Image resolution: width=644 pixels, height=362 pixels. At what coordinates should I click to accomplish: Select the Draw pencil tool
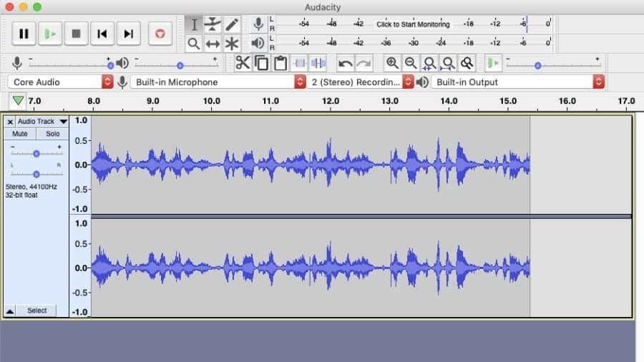[x=232, y=24]
